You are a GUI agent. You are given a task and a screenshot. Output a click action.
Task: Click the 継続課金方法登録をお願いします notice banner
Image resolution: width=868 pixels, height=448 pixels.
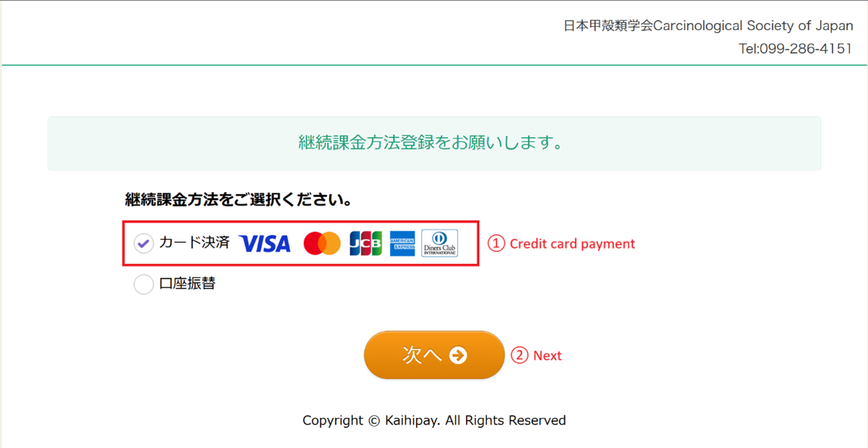(x=434, y=143)
